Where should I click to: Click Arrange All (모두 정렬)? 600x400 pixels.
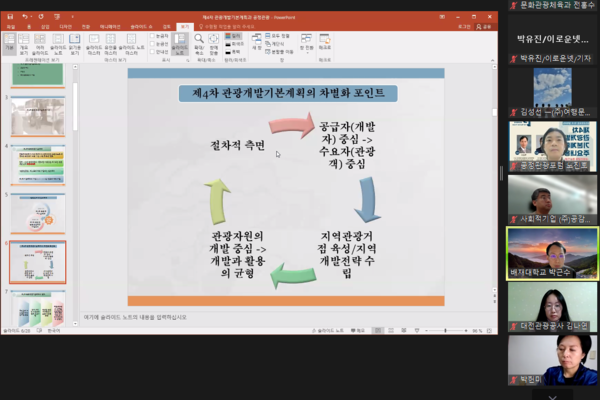click(277, 36)
